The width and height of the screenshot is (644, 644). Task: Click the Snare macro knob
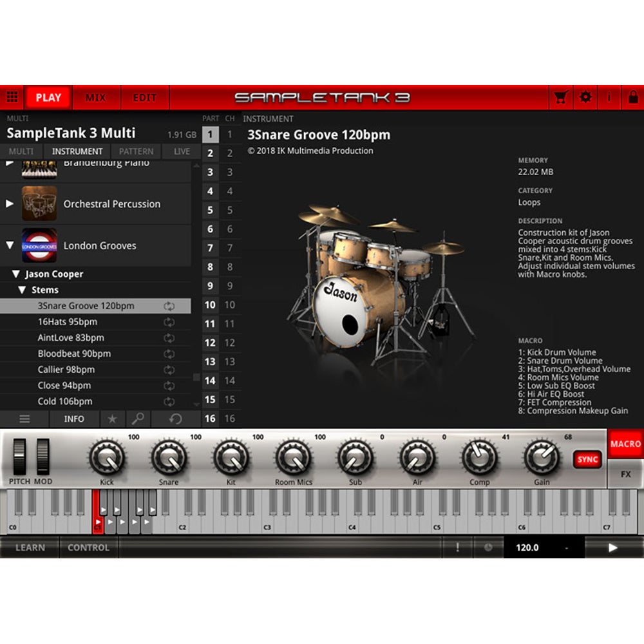(169, 457)
